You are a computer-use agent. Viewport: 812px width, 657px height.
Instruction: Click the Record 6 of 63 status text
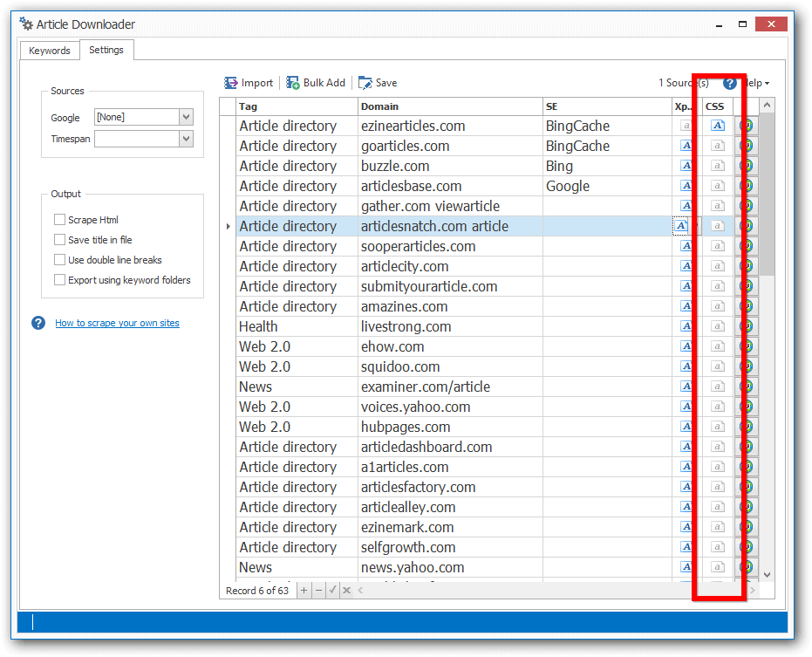pyautogui.click(x=257, y=591)
